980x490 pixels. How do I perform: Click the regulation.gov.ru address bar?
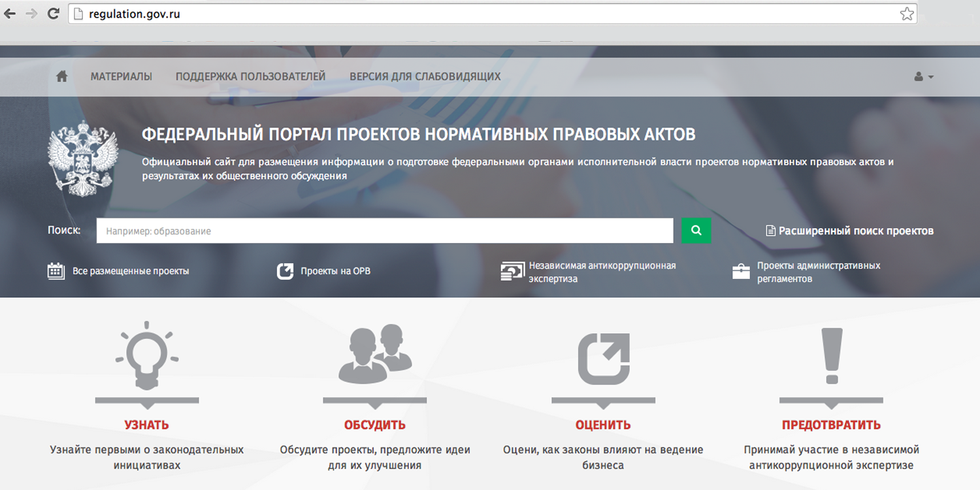coord(493,14)
